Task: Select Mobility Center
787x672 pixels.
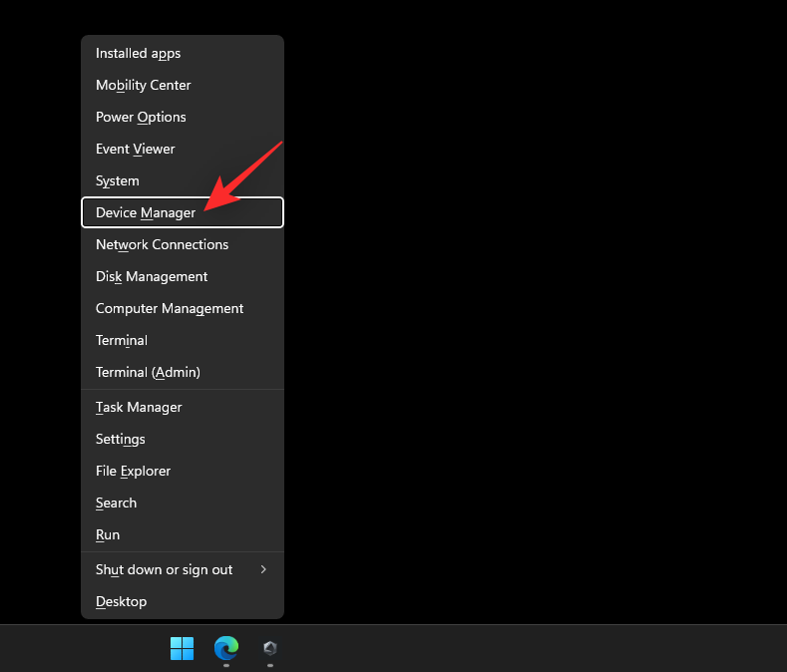Action: point(144,85)
